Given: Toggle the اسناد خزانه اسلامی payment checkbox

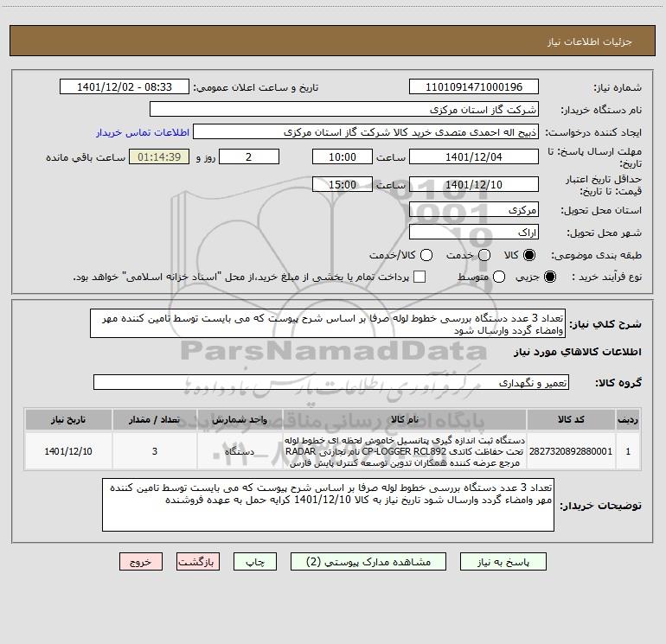Looking at the screenshot, I should [419, 277].
